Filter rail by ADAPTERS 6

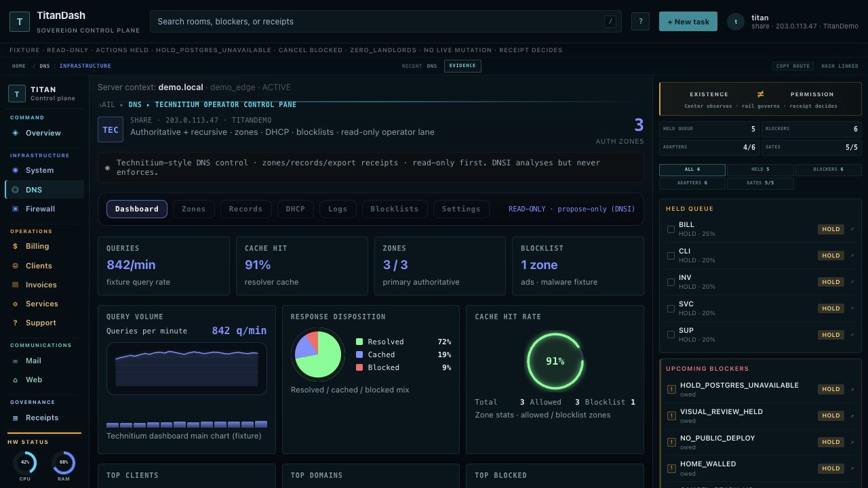[692, 183]
